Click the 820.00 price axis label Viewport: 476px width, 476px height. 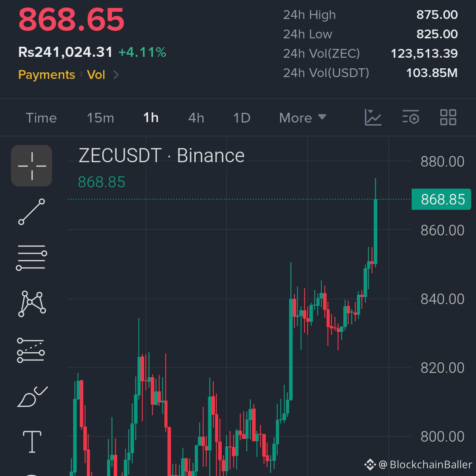coord(443,368)
